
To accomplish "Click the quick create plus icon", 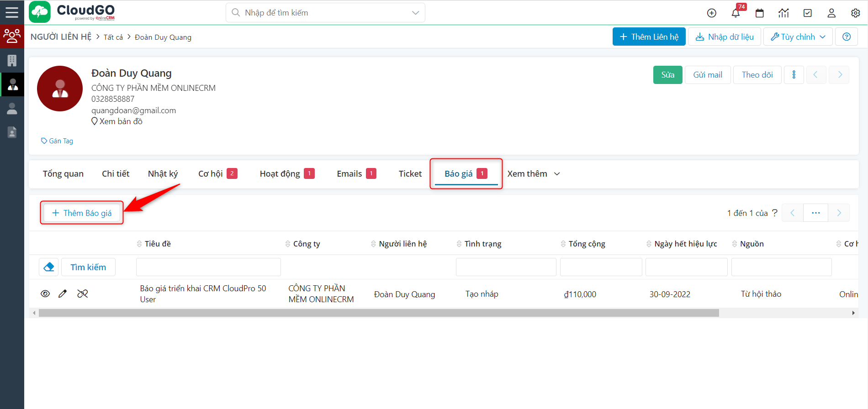I will (711, 13).
